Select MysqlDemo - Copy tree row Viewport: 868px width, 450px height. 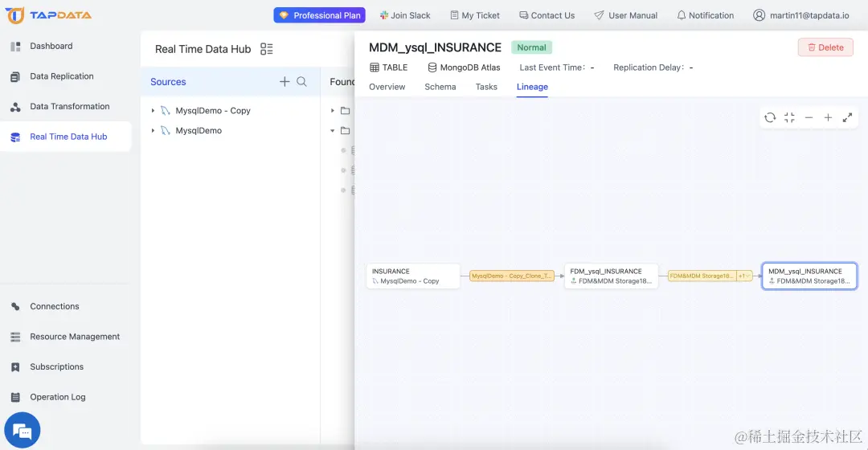point(231,111)
